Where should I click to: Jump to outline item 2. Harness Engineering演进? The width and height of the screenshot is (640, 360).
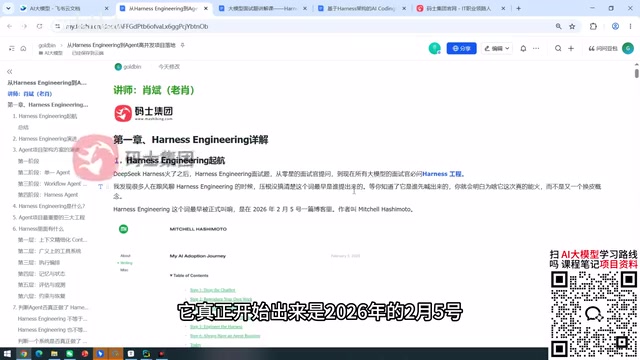pos(45,139)
